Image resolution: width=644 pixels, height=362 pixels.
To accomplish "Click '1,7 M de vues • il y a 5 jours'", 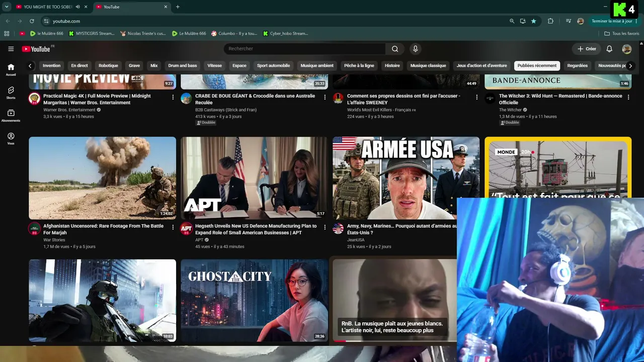I will (x=69, y=246).
